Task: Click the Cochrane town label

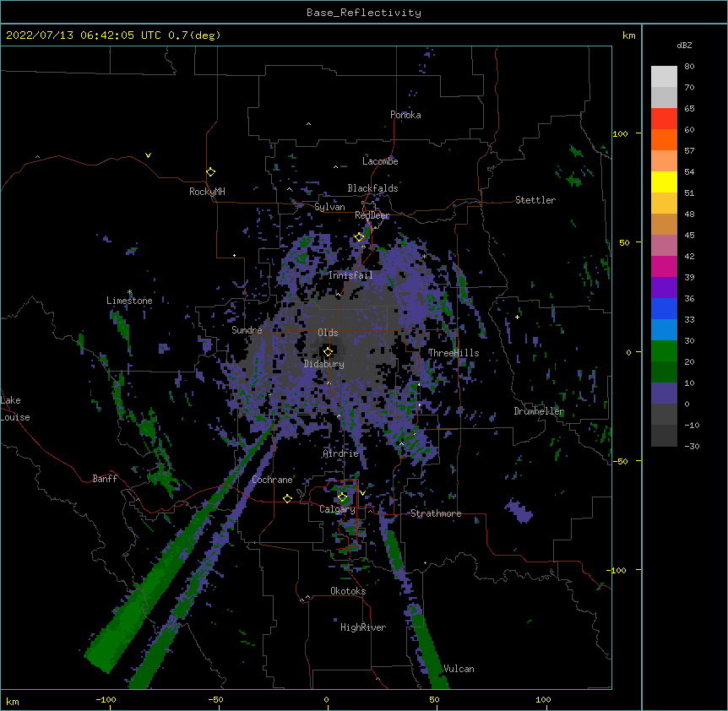Action: pos(272,480)
